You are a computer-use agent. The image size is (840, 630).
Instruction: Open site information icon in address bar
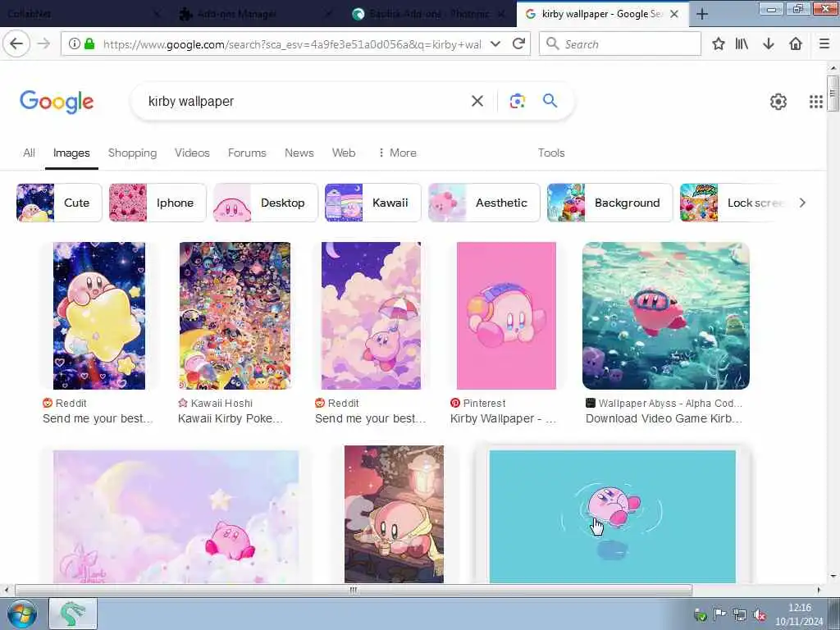pos(75,43)
